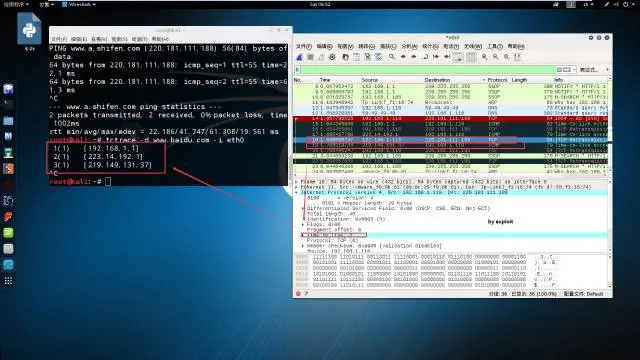Expand the Flags: 0x00 detail row

click(303, 224)
